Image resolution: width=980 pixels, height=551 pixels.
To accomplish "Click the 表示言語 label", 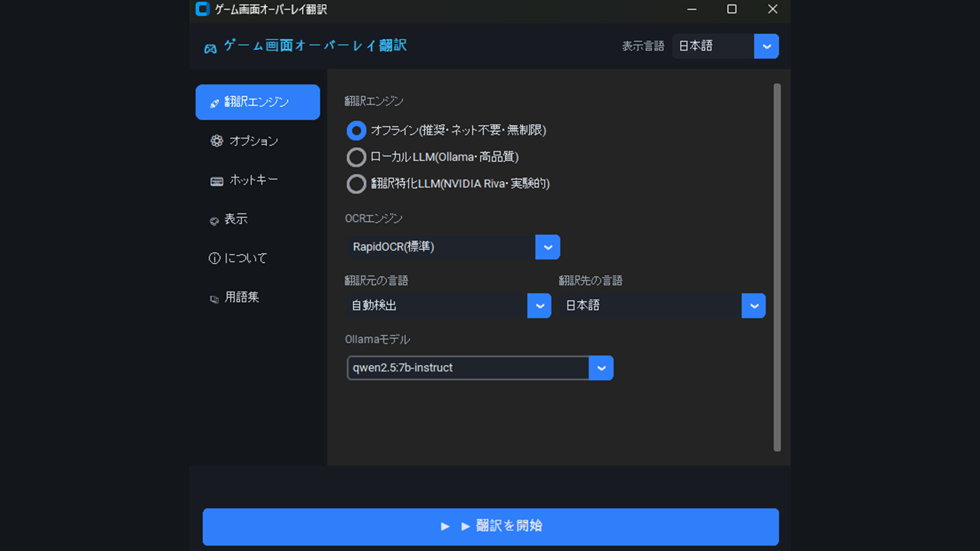I will tap(643, 46).
